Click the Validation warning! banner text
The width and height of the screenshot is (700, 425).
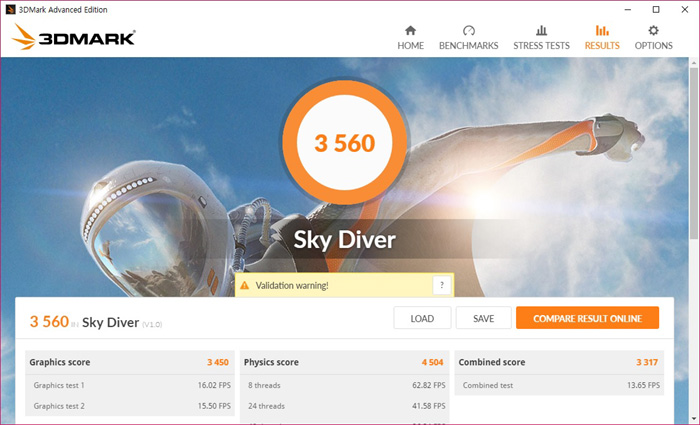(292, 285)
